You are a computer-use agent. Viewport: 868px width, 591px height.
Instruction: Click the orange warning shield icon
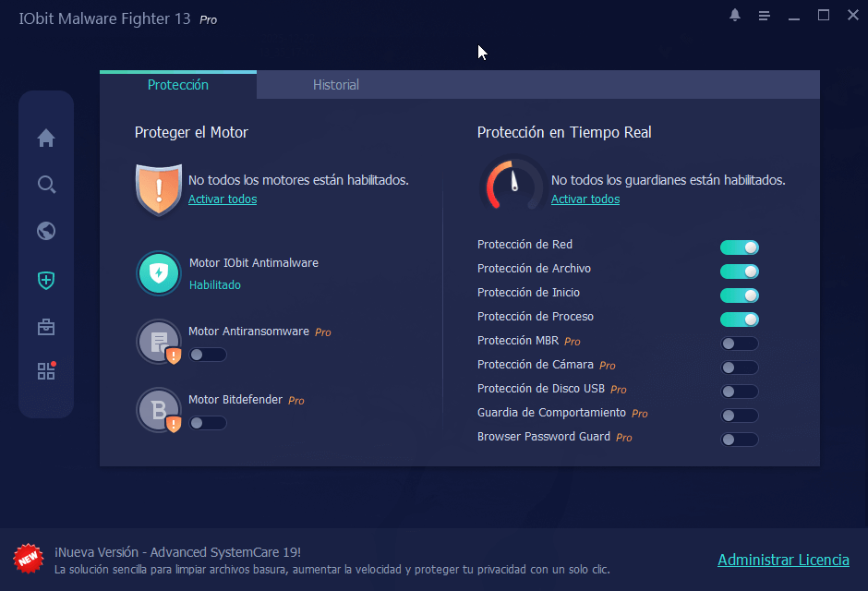click(x=159, y=189)
